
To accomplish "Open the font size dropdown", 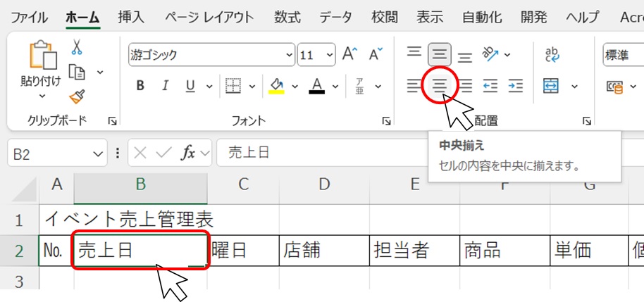I will coord(327,55).
